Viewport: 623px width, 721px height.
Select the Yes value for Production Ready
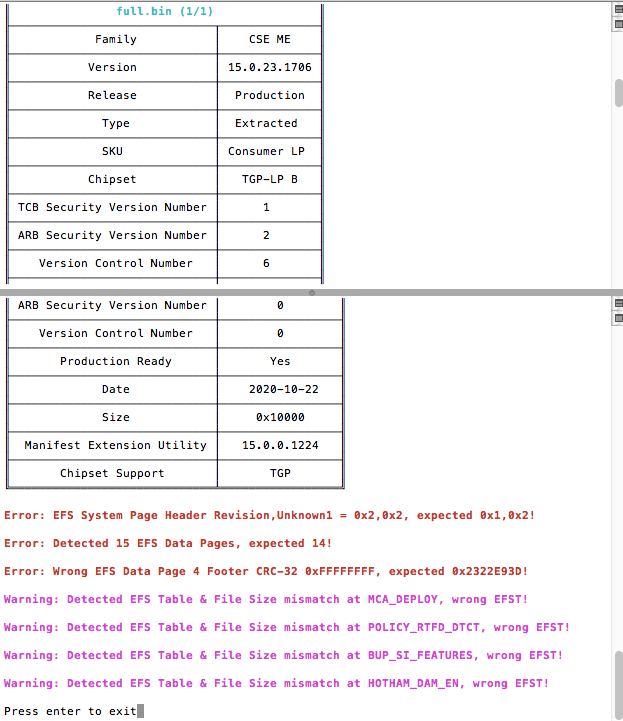(280, 361)
